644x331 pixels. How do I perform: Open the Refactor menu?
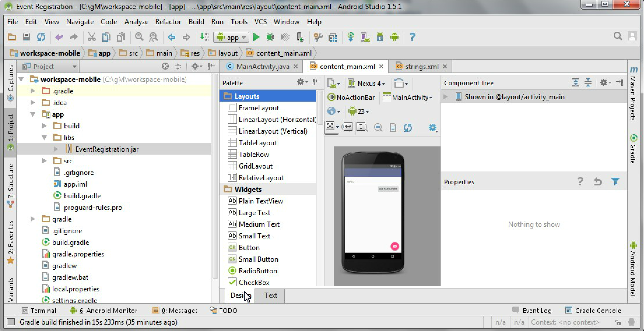tap(168, 22)
